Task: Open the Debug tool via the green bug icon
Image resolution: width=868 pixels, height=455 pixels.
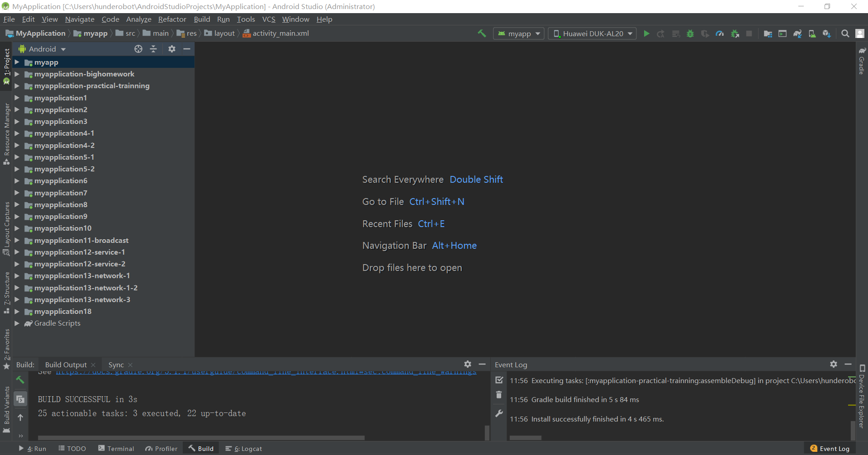Action: pos(690,33)
